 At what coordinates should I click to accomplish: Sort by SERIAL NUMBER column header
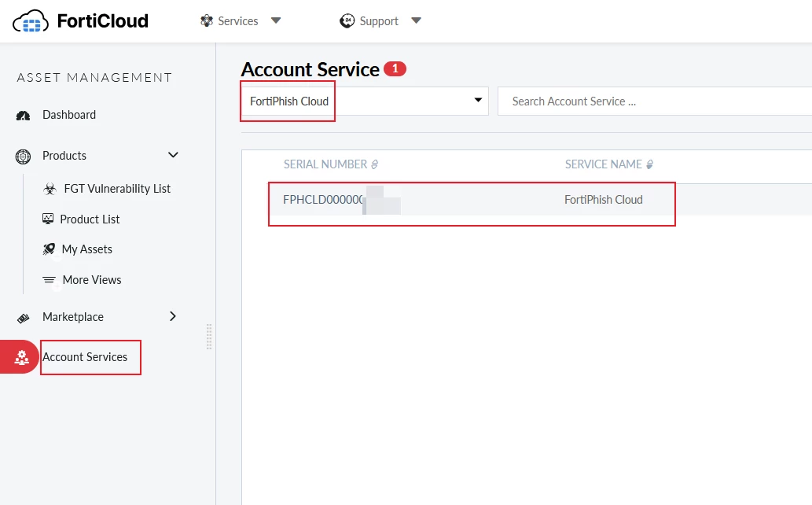[x=325, y=164]
